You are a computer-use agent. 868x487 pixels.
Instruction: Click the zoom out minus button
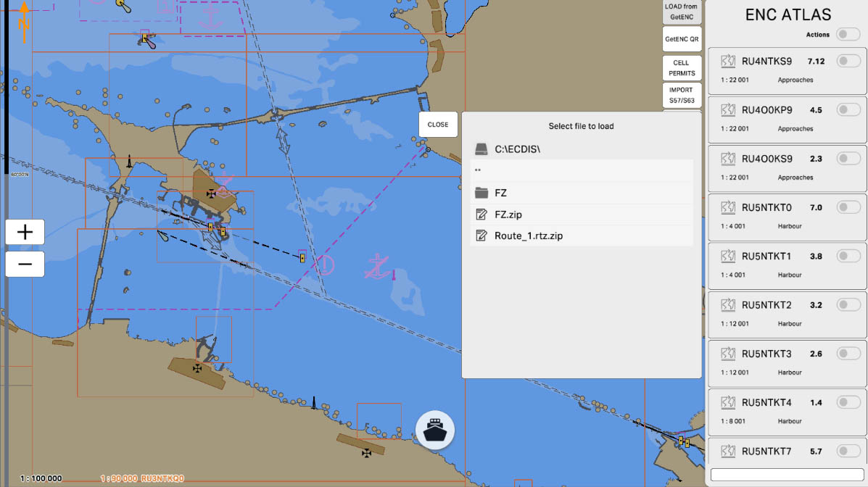click(25, 264)
